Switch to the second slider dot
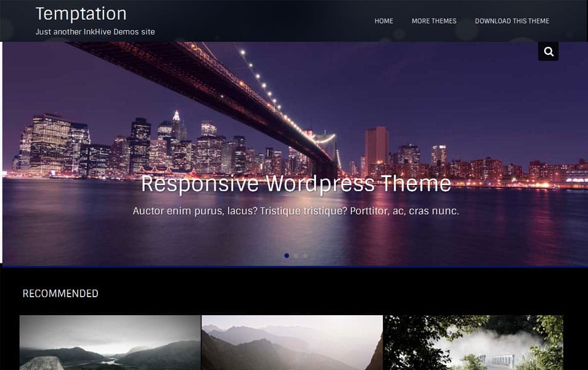The image size is (588, 370). (x=296, y=255)
